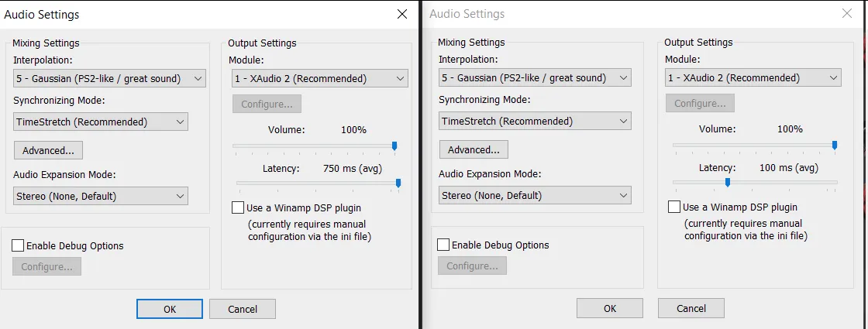Screen dimensions: 868x329
Task: Enable Debug Options in the left dialog
Action: (x=19, y=245)
